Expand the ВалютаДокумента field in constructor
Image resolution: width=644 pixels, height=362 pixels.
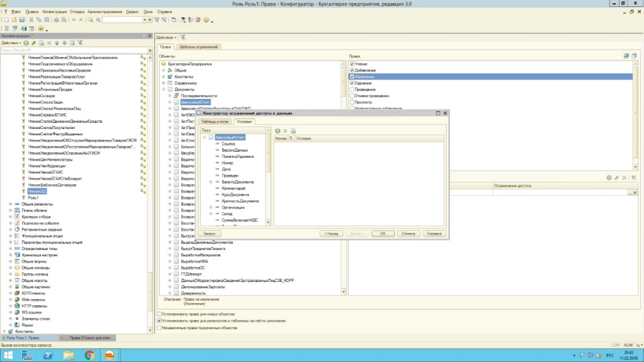[x=211, y=182]
